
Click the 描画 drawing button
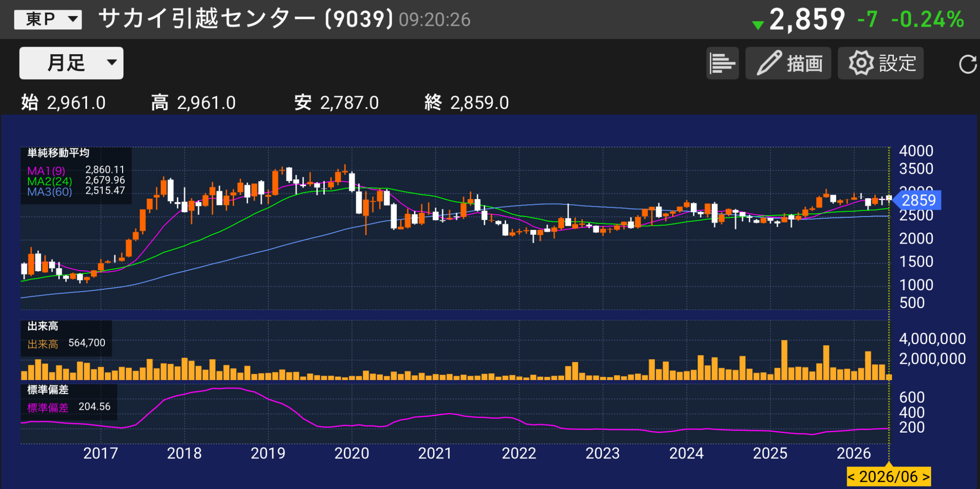click(788, 63)
